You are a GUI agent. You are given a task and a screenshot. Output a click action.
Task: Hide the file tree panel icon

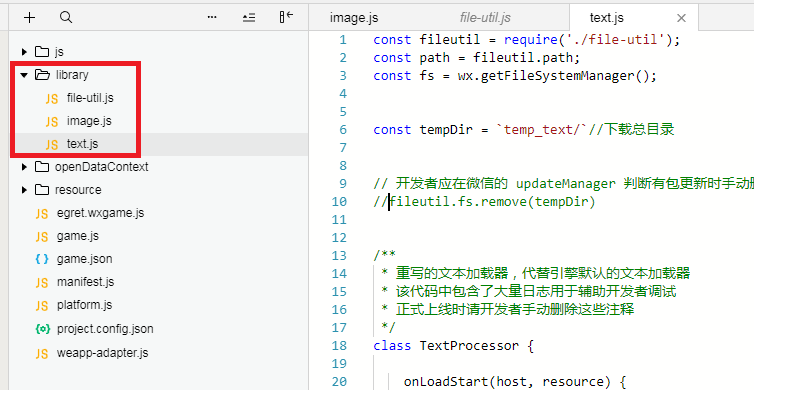tap(286, 17)
